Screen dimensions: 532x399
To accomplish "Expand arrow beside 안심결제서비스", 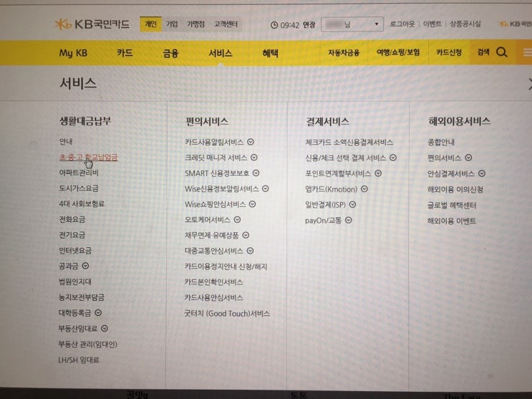I will [482, 173].
